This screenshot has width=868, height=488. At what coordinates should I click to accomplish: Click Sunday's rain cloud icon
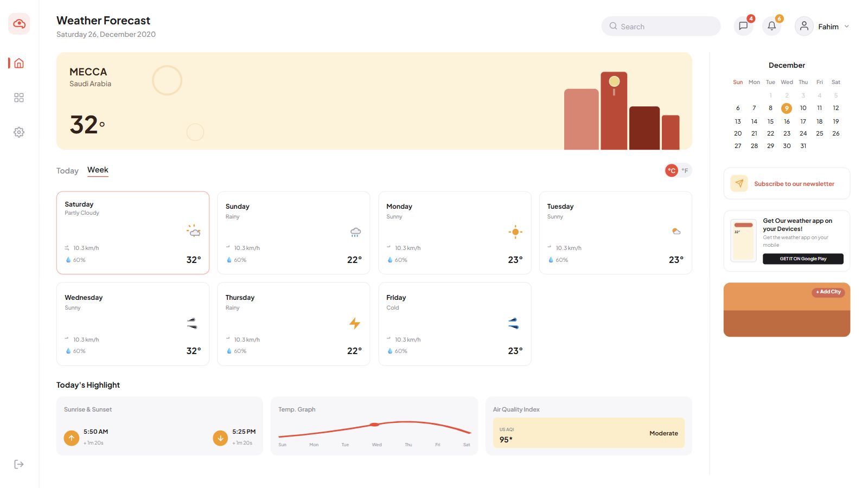(x=355, y=232)
